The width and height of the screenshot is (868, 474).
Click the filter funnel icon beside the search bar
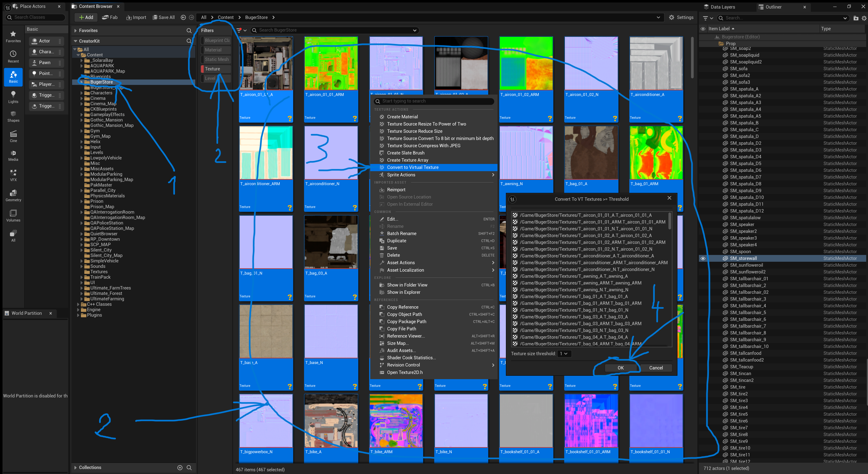point(239,30)
